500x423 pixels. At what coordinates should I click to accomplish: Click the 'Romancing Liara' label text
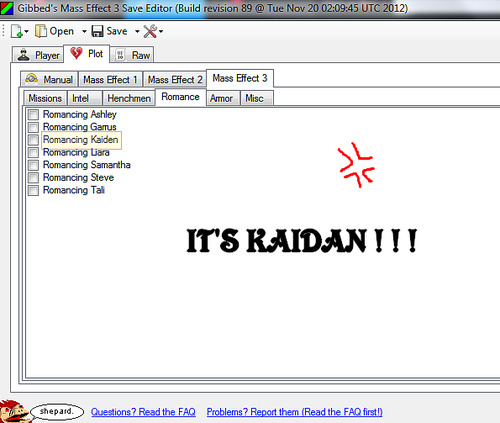pyautogui.click(x=76, y=152)
